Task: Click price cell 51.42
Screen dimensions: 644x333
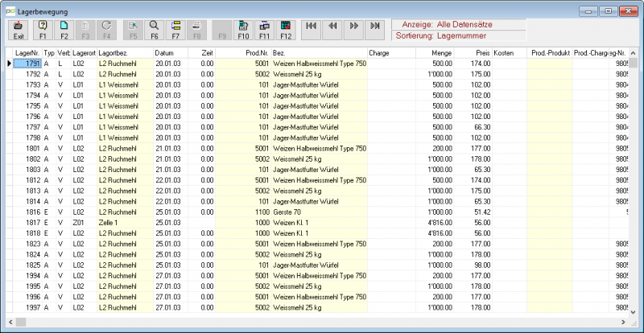Action: pyautogui.click(x=473, y=212)
